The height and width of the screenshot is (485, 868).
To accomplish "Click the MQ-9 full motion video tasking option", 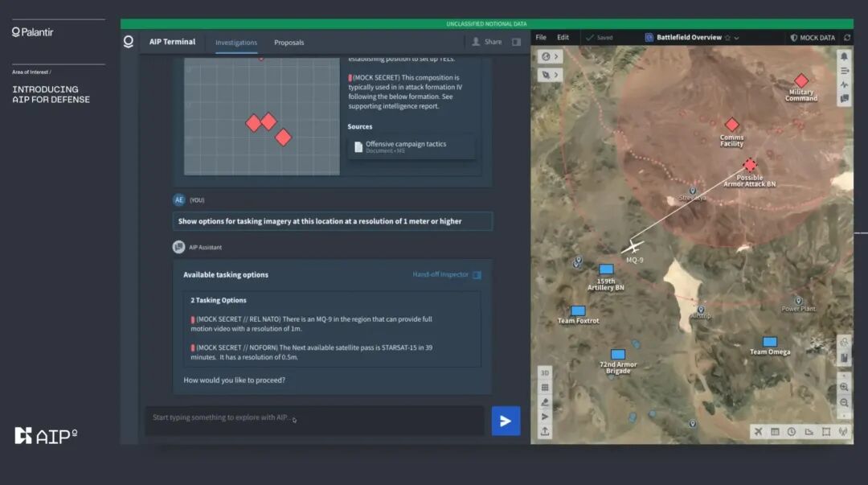I will coord(312,323).
